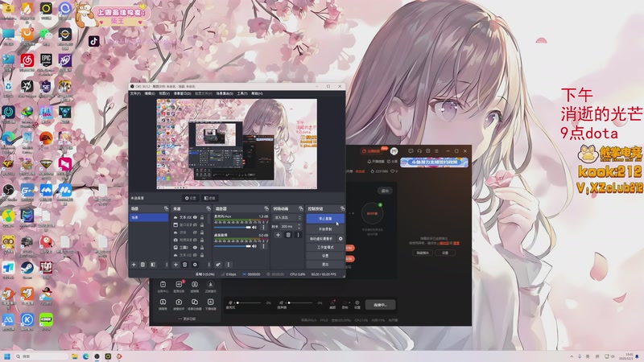This screenshot has width=644, height=362.
Task: Unlock the window capture source row
Action: 202,225
